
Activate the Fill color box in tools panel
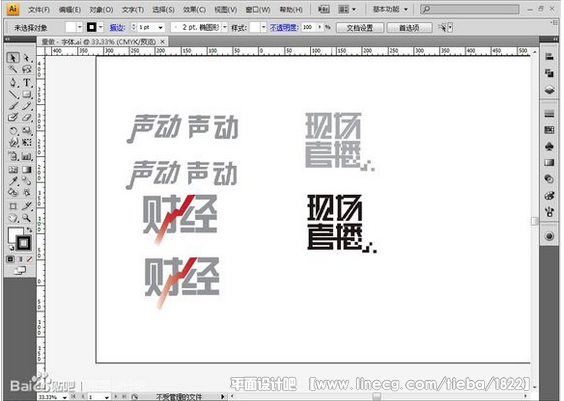[14, 234]
